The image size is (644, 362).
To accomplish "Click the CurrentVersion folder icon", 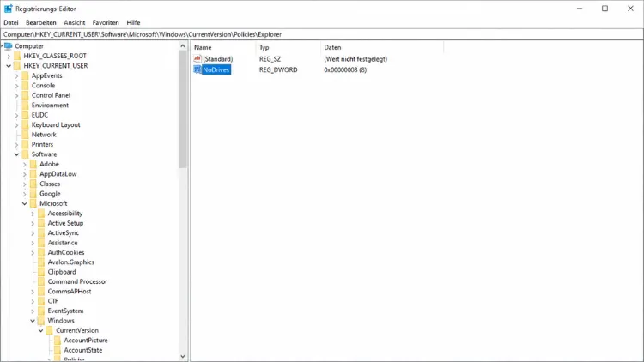I will [x=49, y=330].
